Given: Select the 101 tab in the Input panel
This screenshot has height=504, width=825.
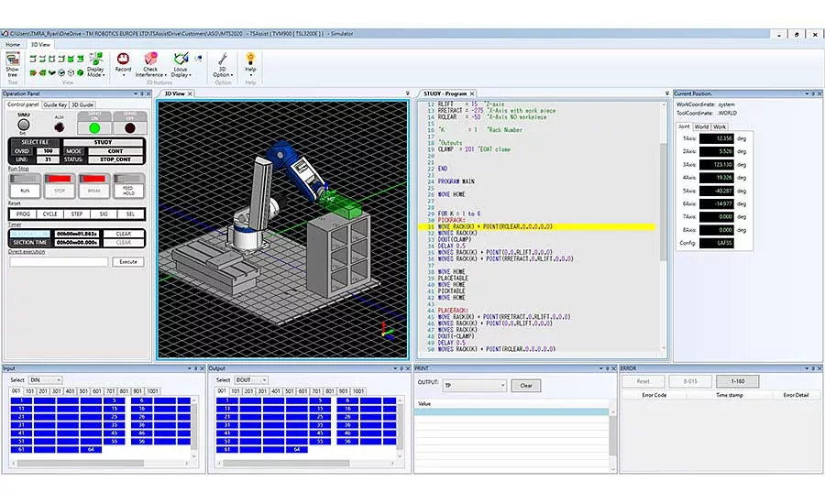Looking at the screenshot, I should pos(29,391).
